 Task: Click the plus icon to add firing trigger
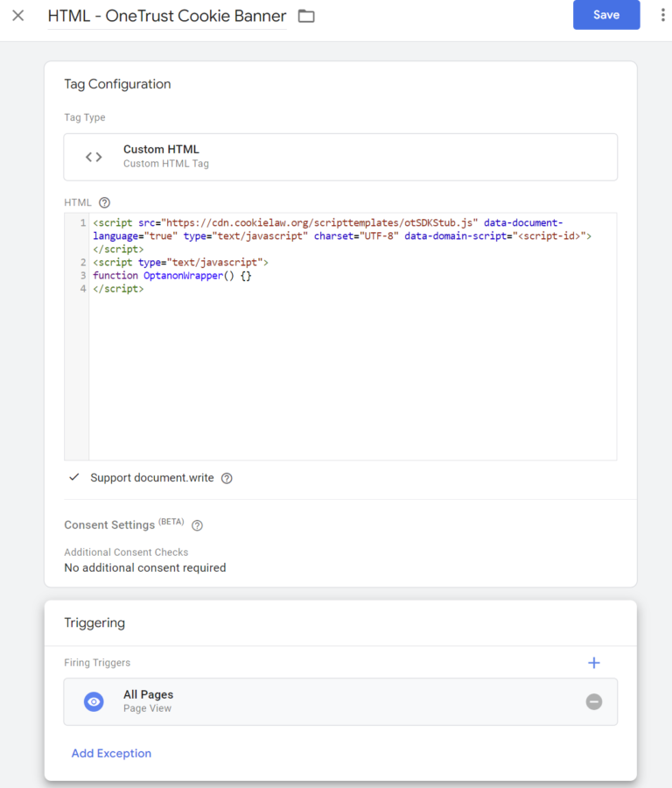point(594,663)
